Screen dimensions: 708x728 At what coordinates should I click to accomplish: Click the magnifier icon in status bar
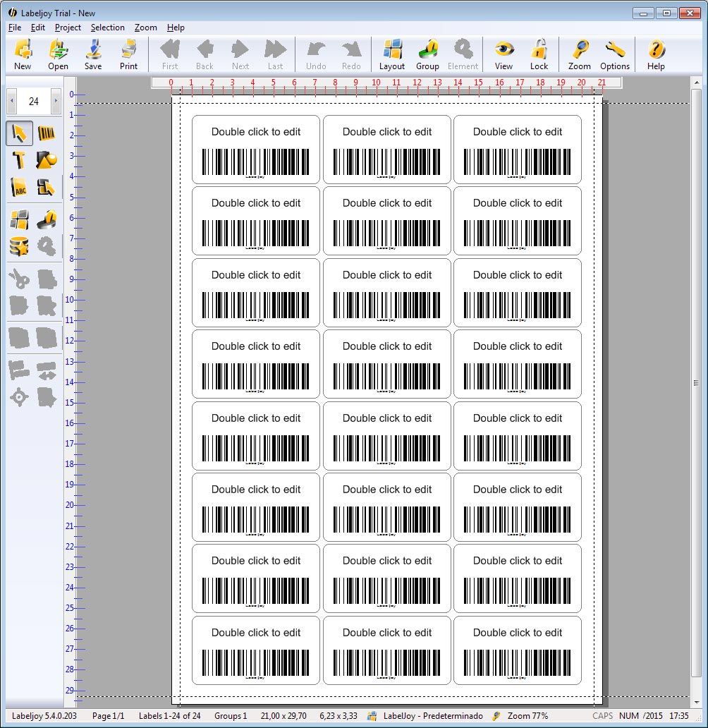click(496, 716)
